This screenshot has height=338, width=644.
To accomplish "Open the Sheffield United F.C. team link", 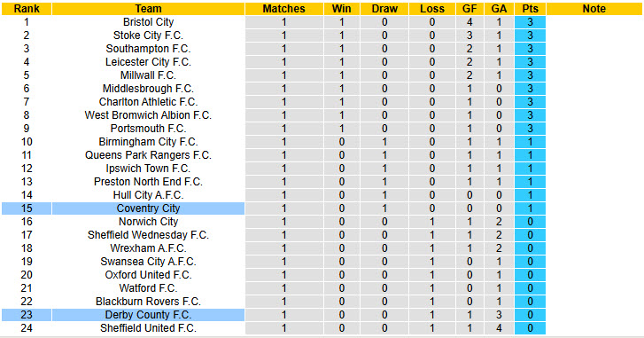I will 148,328.
